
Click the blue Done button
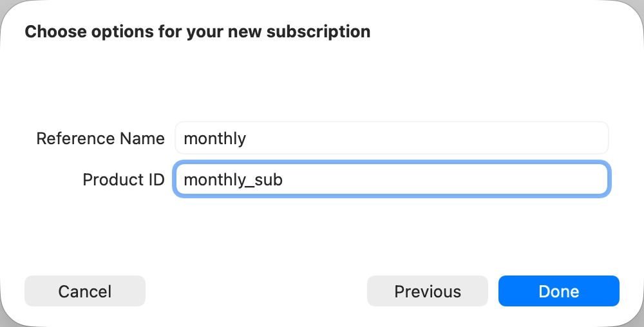558,291
